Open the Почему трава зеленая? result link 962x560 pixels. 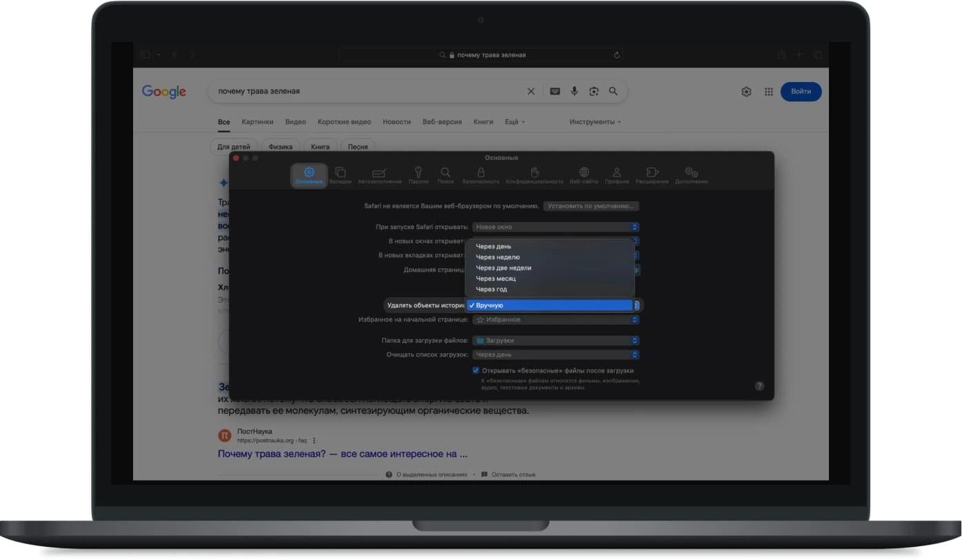(343, 454)
